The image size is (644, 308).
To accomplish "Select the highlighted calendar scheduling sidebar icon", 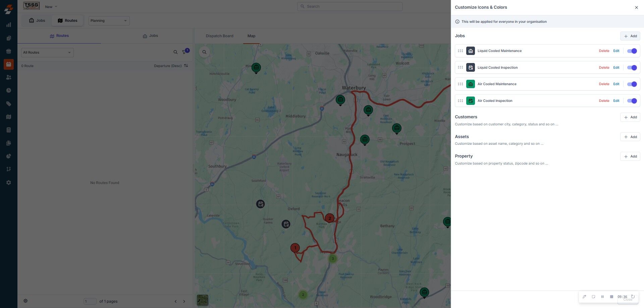I will [9, 64].
